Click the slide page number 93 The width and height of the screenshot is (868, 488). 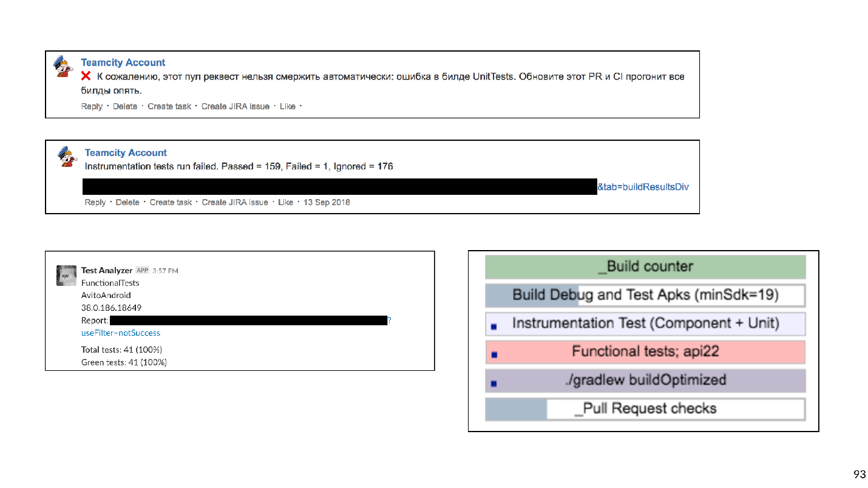860,474
